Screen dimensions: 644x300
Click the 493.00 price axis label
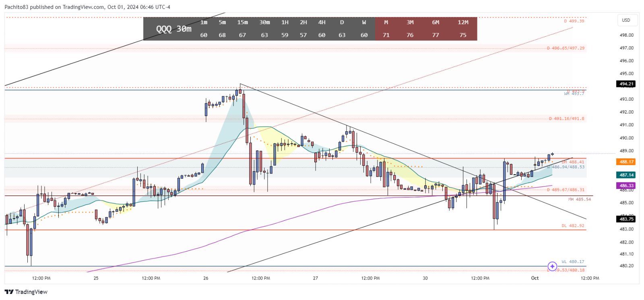point(627,99)
